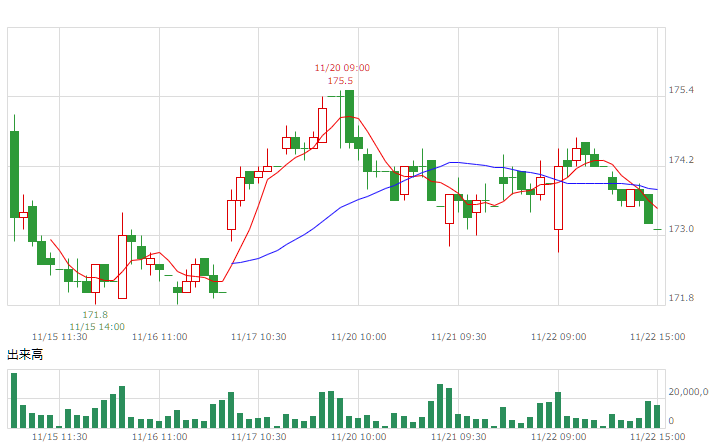Viewport: 709px width, 444px height.
Task: Select the 174.2 price axis label
Action: click(681, 160)
